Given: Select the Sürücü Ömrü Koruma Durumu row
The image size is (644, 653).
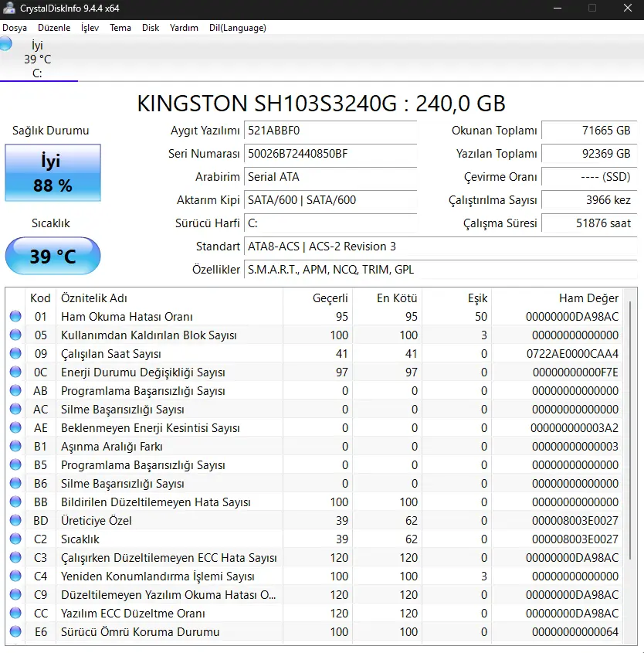Looking at the screenshot, I should pos(314,631).
